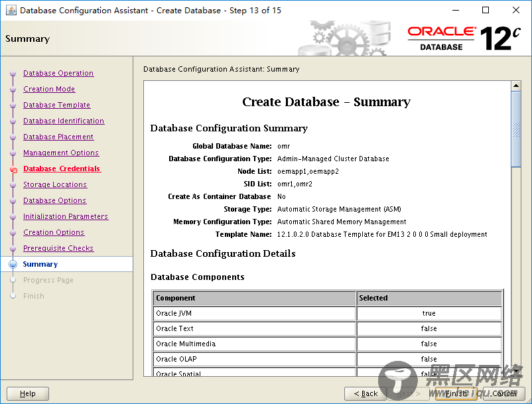532x404 pixels.
Task: Open Database Template step
Action: coord(56,105)
